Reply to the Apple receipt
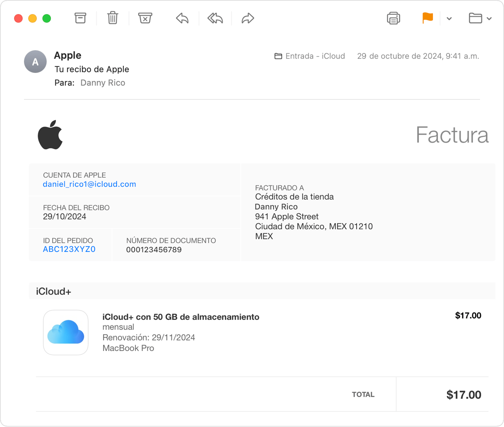This screenshot has width=504, height=427. pos(182,18)
